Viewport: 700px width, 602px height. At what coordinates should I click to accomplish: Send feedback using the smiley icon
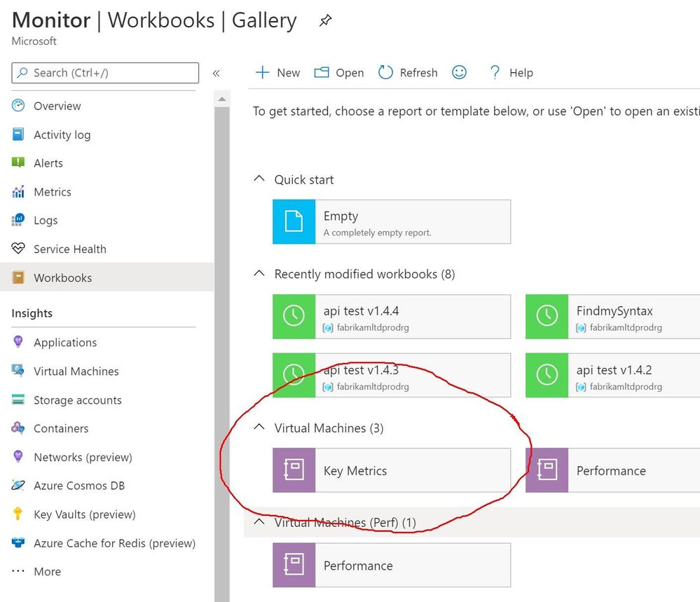pyautogui.click(x=459, y=72)
